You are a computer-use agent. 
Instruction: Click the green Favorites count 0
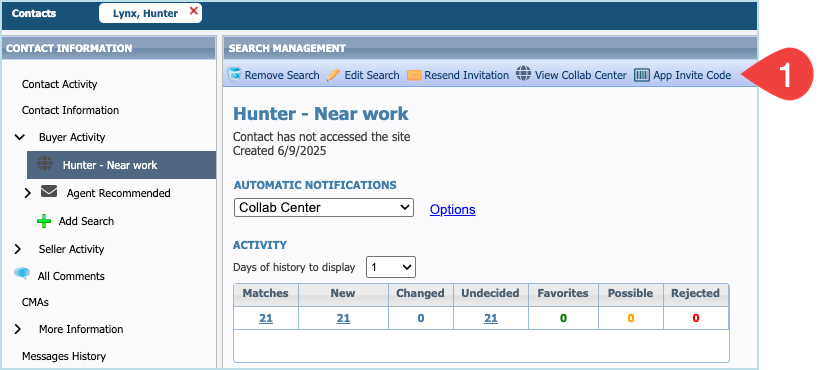563,318
